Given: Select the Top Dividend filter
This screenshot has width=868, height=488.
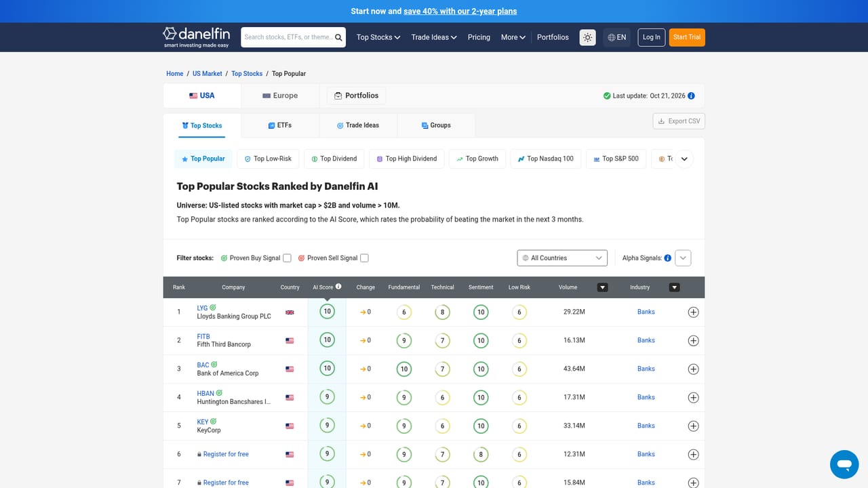Looking at the screenshot, I should point(334,159).
